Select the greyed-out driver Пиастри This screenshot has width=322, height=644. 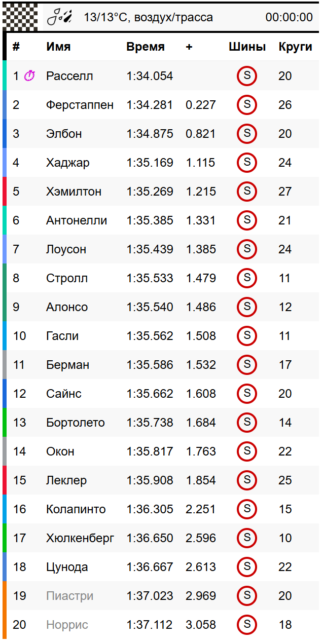pos(69,596)
